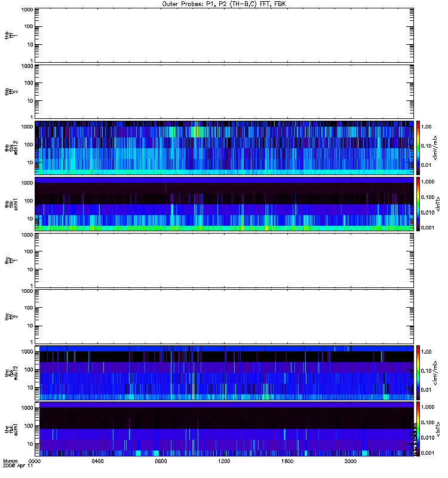Click the "hhmm" axis unit label
The width and height of the screenshot is (448, 478).
10,461
